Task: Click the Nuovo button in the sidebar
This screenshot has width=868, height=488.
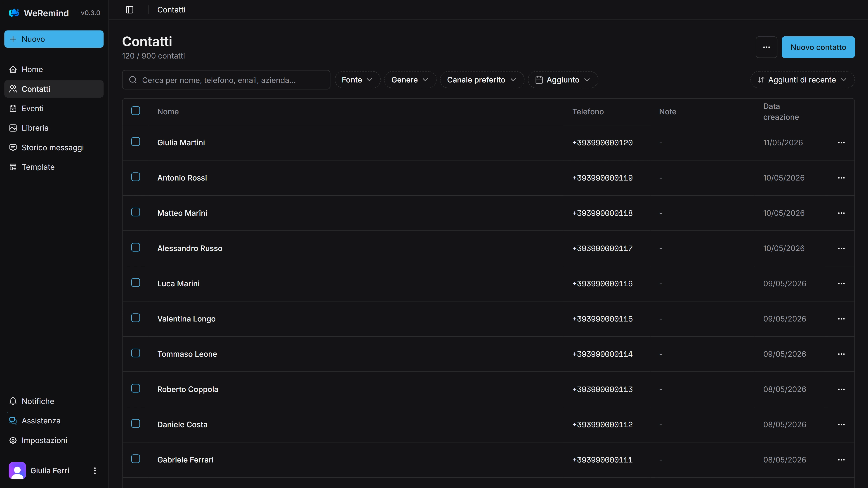Action: point(54,39)
